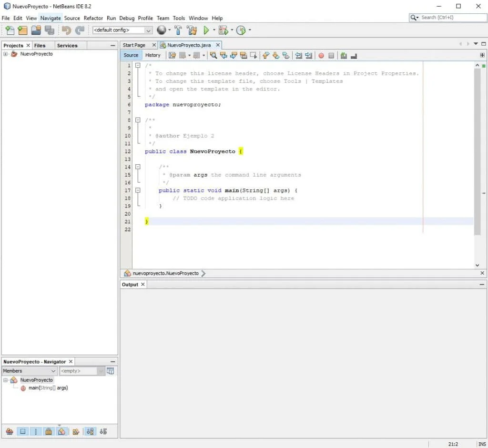Collapse license comment fold at line 1
Image resolution: width=488 pixels, height=448 pixels.
point(138,65)
